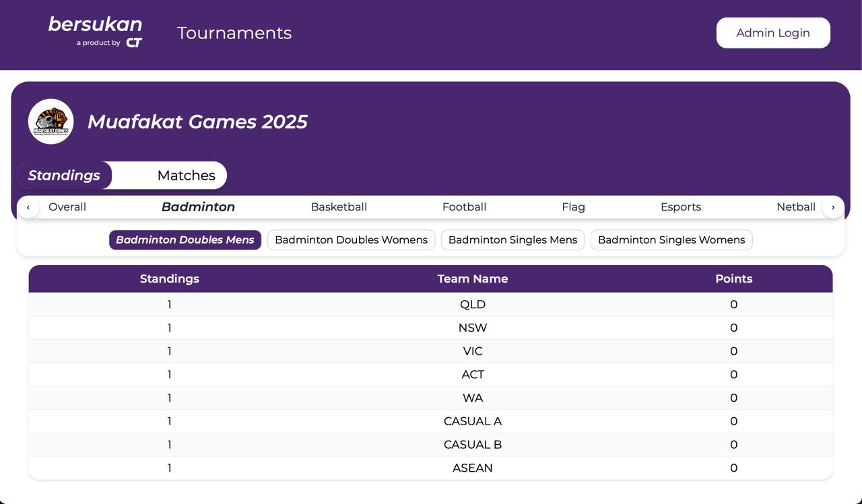Screen dimensions: 862x504
Task: Select the Standings view toggle
Action: [64, 176]
